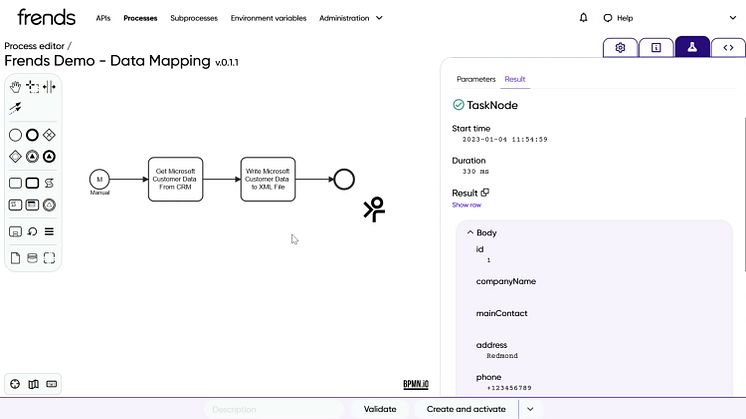
Task: Select the Get Microsoft Customer Data task node
Action: pyautogui.click(x=175, y=179)
